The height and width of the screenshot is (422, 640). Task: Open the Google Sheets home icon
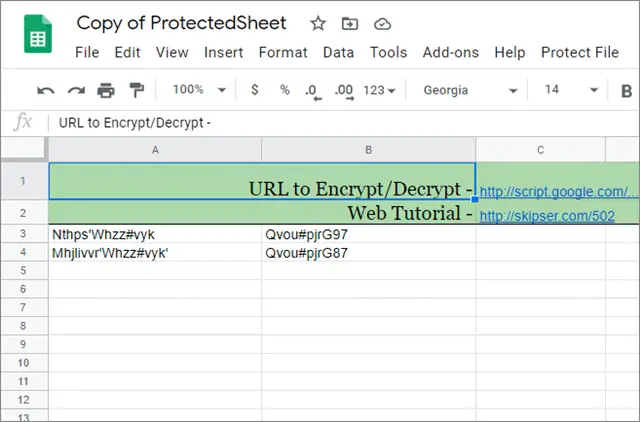38,34
